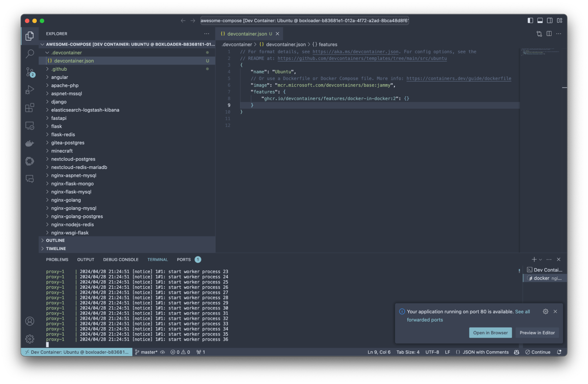Open the Docker view icon

pyautogui.click(x=30, y=143)
